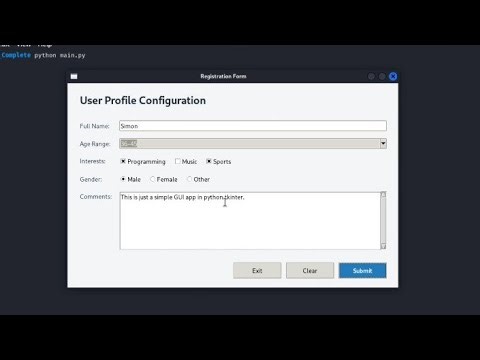Click inside the Comments text area
This screenshot has height=360, width=480.
(250, 221)
